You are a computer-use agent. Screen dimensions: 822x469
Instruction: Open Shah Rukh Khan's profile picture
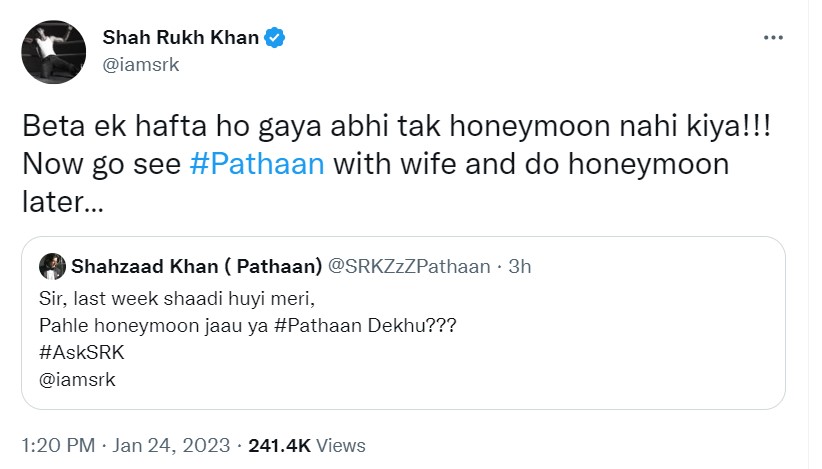point(54,51)
